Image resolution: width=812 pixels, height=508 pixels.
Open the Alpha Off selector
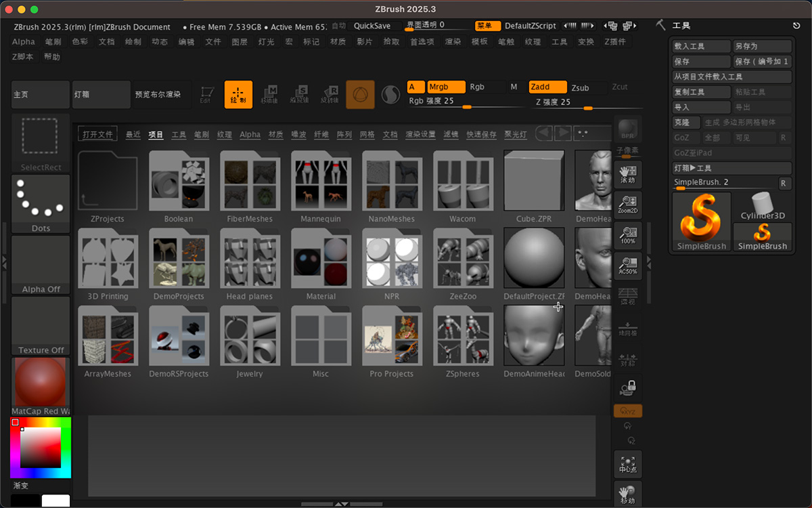(41, 264)
